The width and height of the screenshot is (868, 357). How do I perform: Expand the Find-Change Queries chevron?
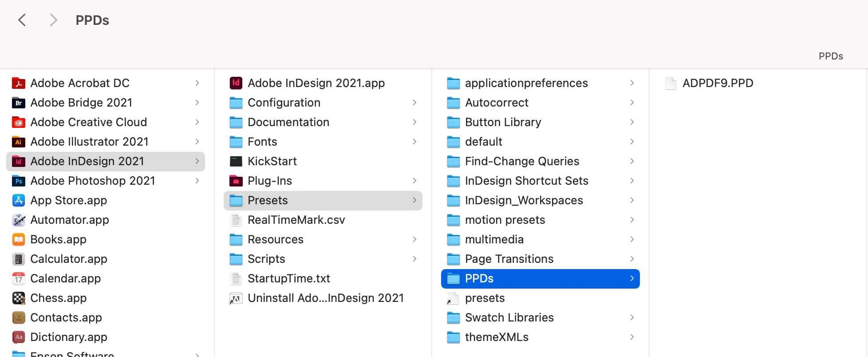[x=632, y=161]
